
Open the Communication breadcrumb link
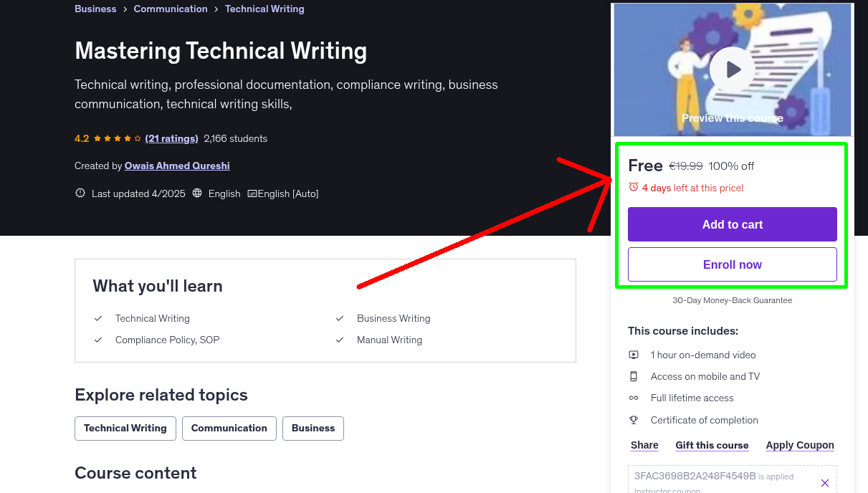click(171, 9)
